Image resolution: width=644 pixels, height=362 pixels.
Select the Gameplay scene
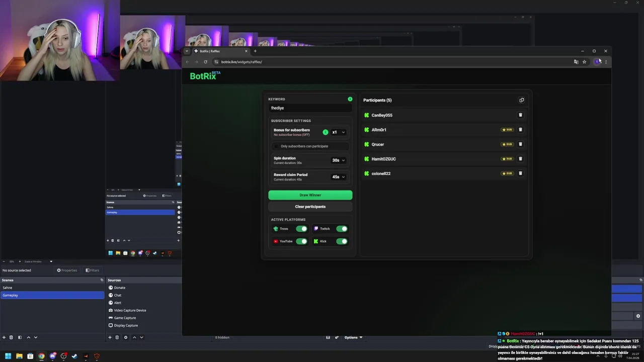point(52,295)
